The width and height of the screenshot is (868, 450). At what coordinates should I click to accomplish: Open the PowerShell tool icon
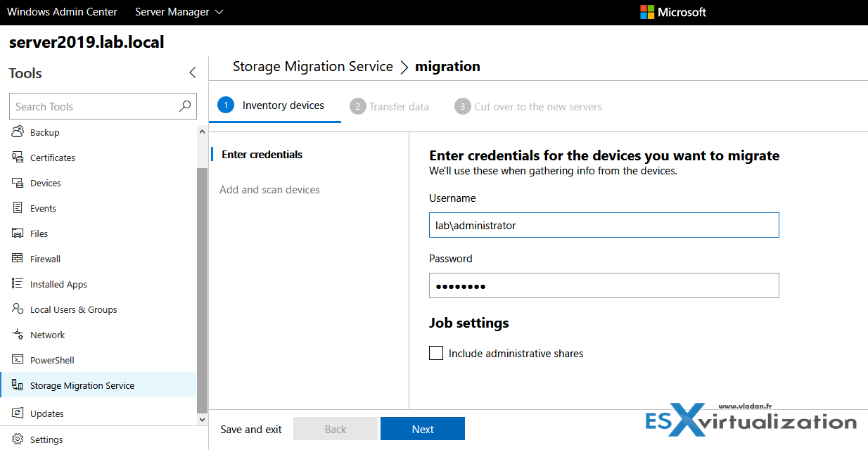pyautogui.click(x=18, y=360)
